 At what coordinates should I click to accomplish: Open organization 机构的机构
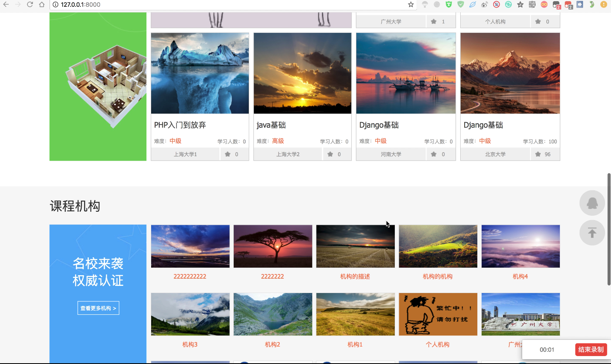coord(438,276)
